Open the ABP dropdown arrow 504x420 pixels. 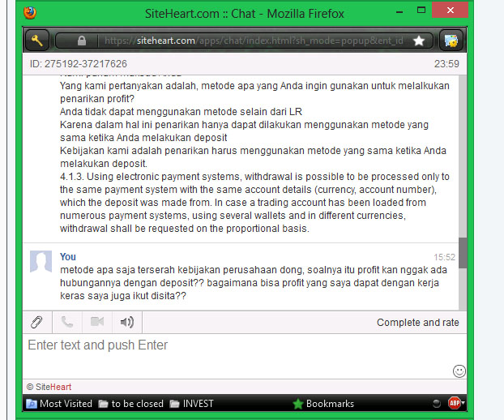pos(463,403)
